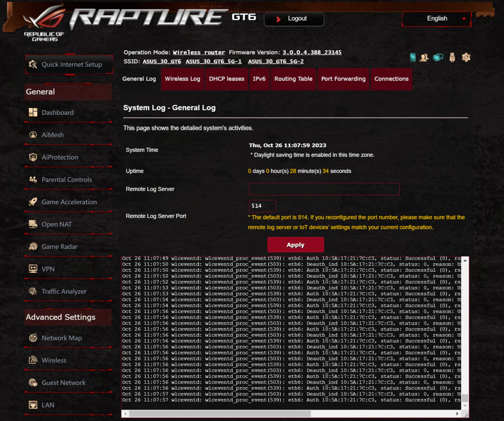Click the Quick Internet Setup icon
The height and width of the screenshot is (421, 504).
33,65
